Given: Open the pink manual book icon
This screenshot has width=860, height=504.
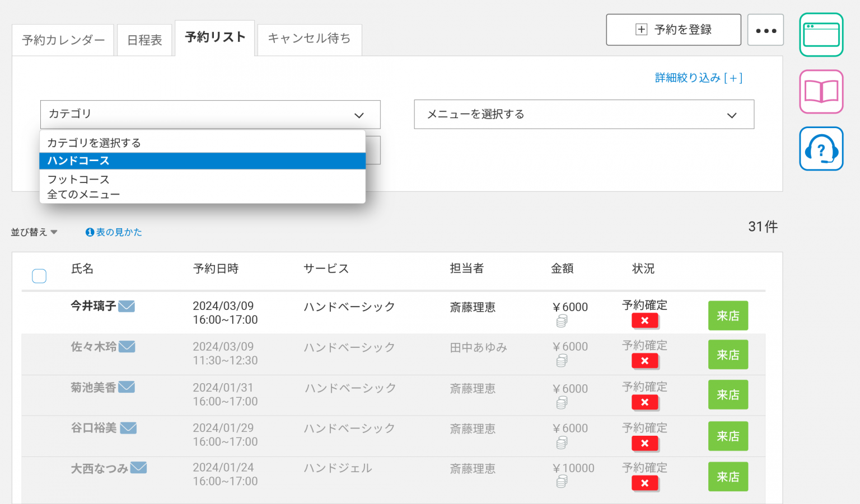Looking at the screenshot, I should click(821, 92).
